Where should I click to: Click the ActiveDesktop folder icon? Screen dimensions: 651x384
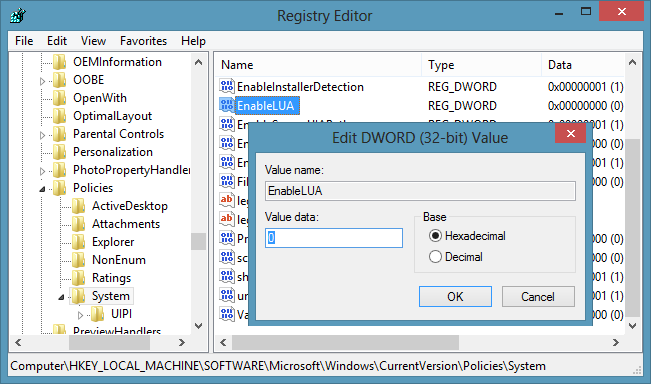tap(78, 206)
